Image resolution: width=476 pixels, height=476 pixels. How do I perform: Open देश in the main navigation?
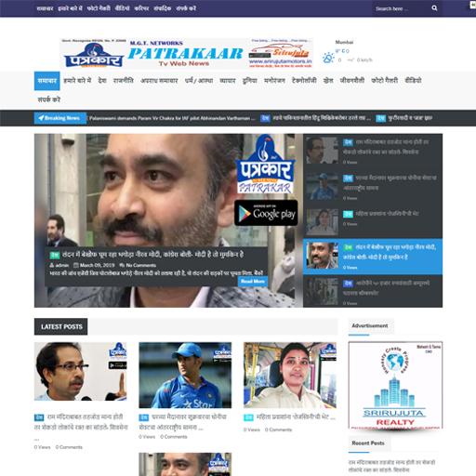pos(102,81)
